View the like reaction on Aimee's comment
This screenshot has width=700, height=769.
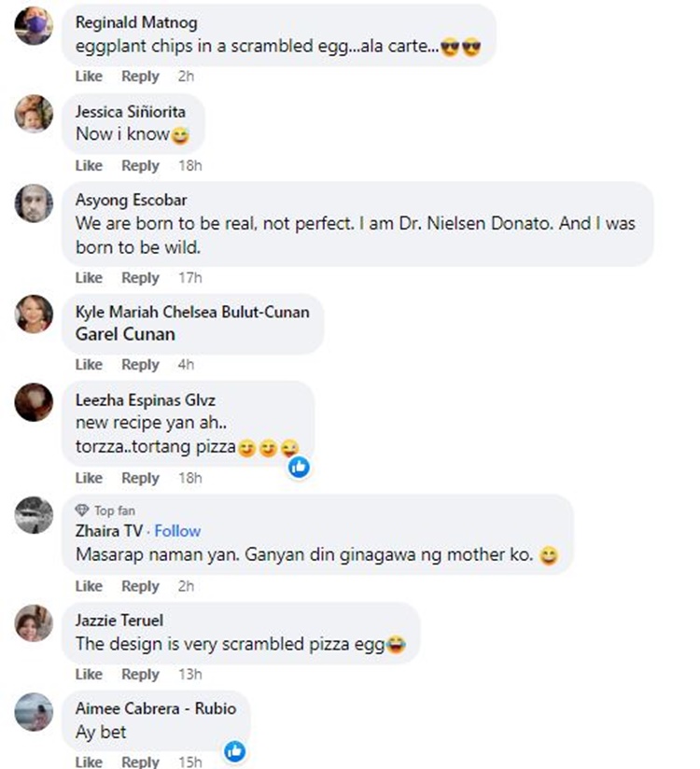[x=235, y=749]
